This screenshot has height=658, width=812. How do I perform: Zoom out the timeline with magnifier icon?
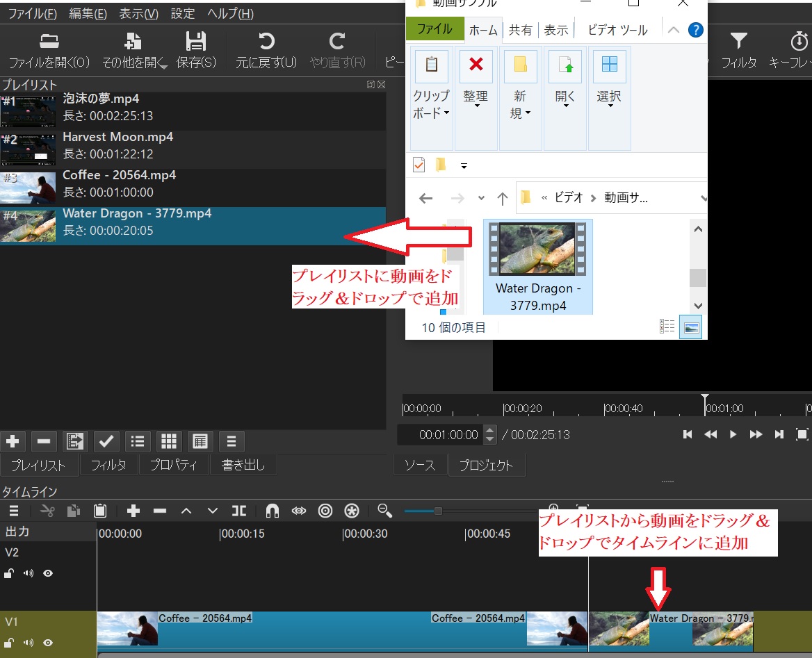tap(384, 511)
